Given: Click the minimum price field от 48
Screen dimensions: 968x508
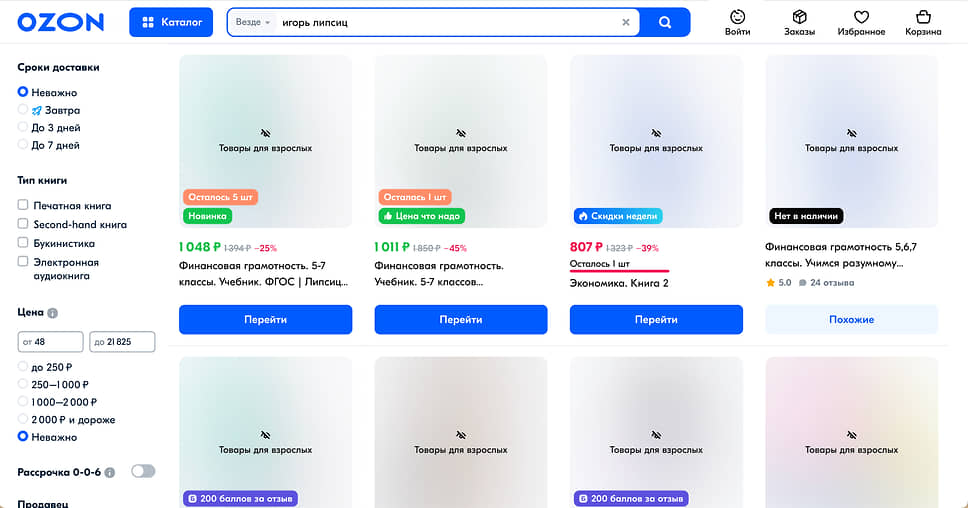Looking at the screenshot, I should point(51,341).
